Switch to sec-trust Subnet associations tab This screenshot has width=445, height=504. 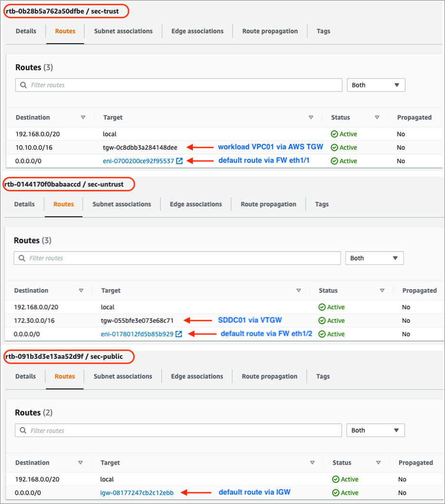click(x=123, y=31)
